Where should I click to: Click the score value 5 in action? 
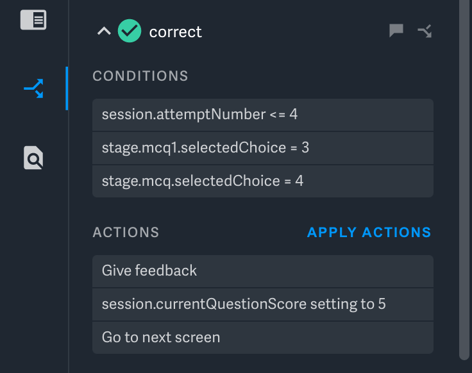pyautogui.click(x=382, y=304)
